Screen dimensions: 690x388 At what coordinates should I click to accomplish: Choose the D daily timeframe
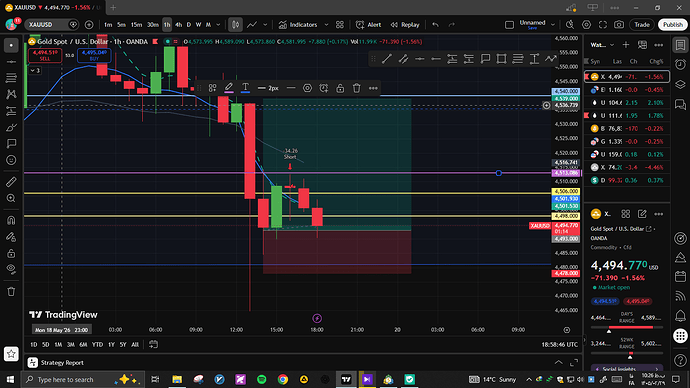[x=189, y=25]
